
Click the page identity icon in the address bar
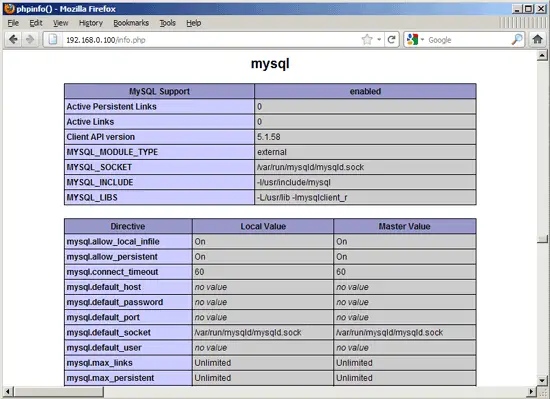tap(53, 39)
